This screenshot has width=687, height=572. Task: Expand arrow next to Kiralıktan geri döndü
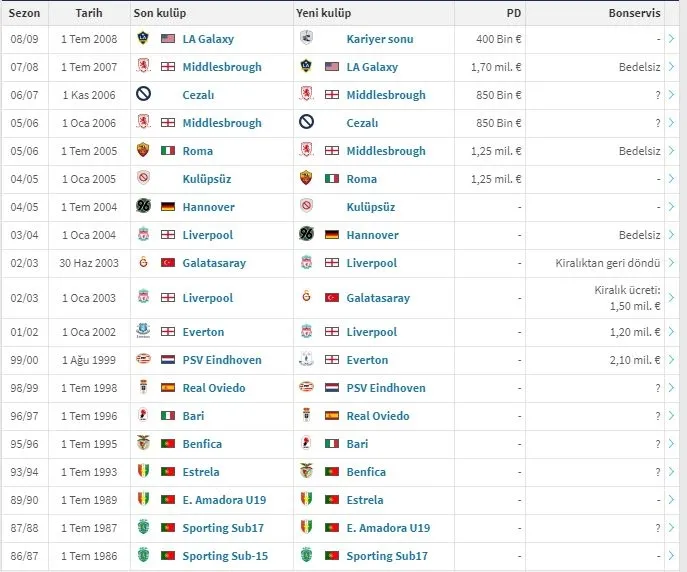[x=672, y=263]
